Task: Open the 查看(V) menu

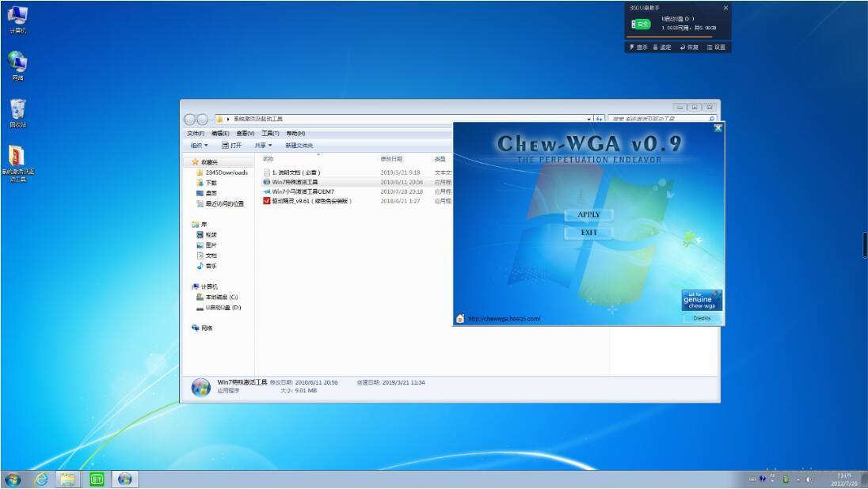Action: (x=246, y=134)
